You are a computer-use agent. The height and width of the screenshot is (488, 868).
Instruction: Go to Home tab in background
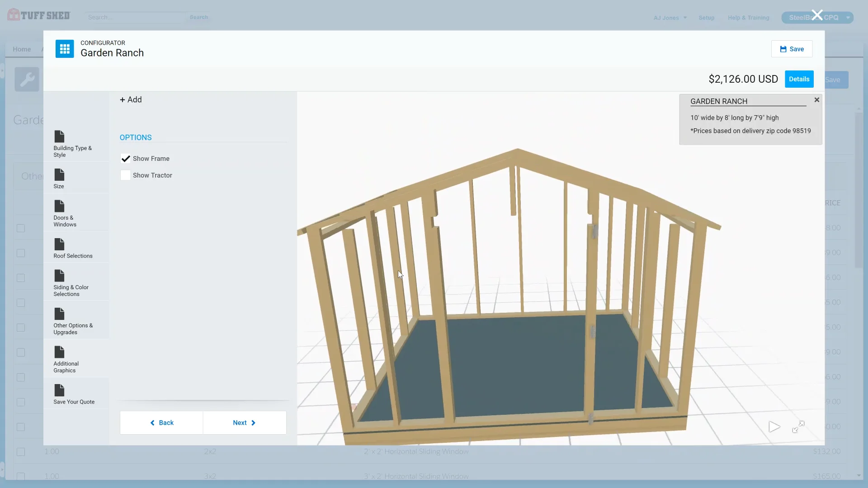22,49
